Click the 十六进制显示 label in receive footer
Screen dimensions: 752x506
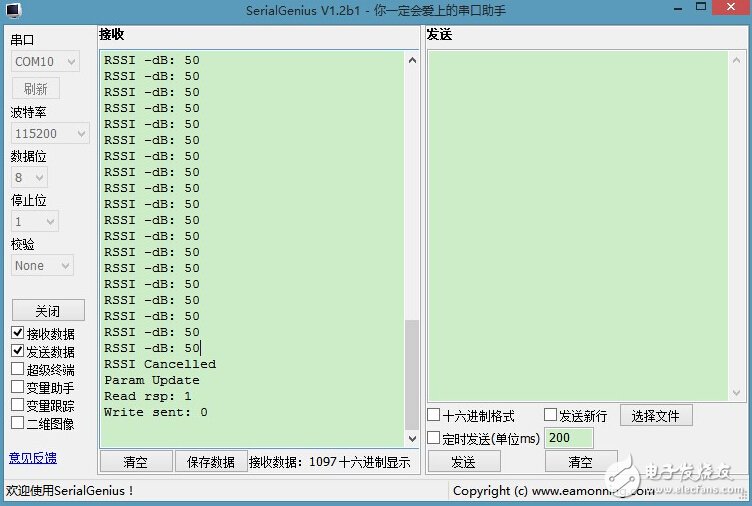pyautogui.click(x=375, y=462)
